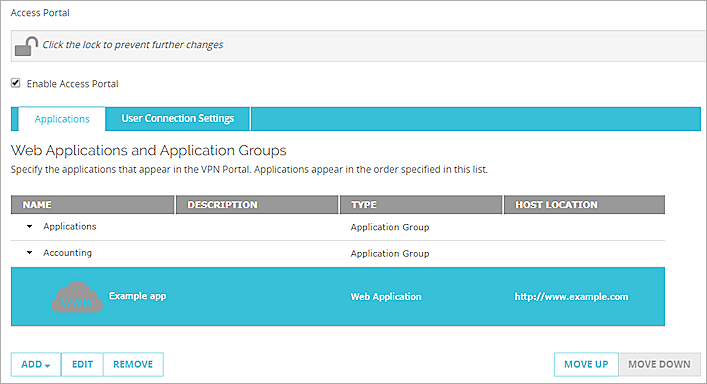The height and width of the screenshot is (384, 707).
Task: Click the MOVE DOWN button
Action: (659, 364)
